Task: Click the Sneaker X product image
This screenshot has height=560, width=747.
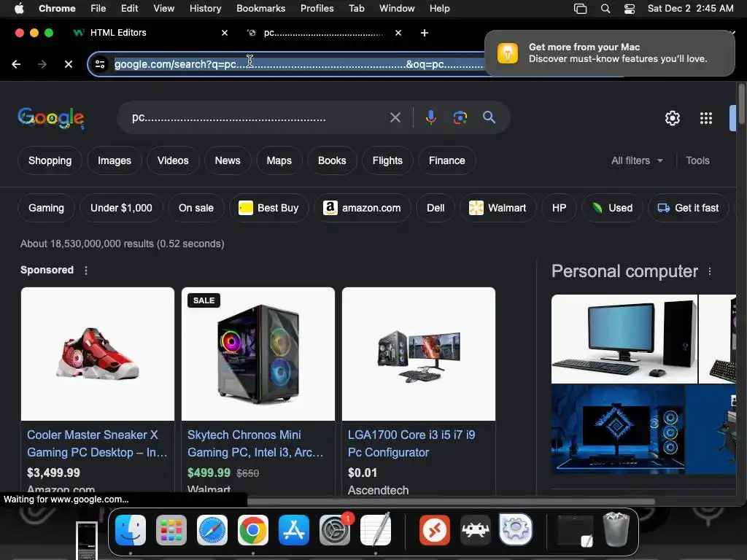Action: point(98,354)
